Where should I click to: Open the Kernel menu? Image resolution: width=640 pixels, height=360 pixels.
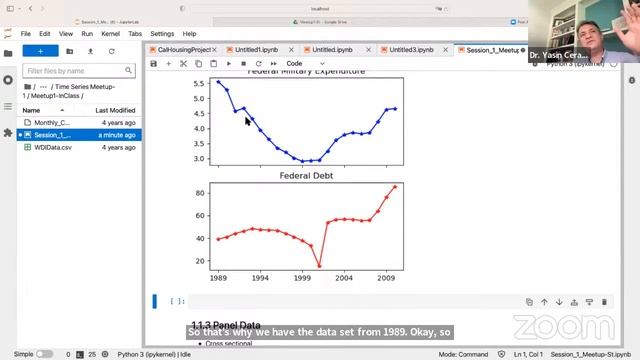pyautogui.click(x=110, y=34)
